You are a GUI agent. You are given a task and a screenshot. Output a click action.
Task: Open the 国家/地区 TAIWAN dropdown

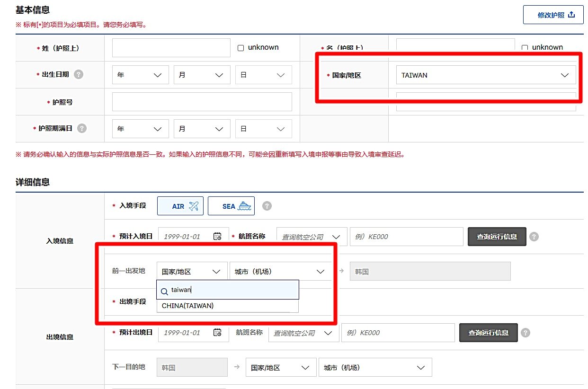tap(486, 75)
